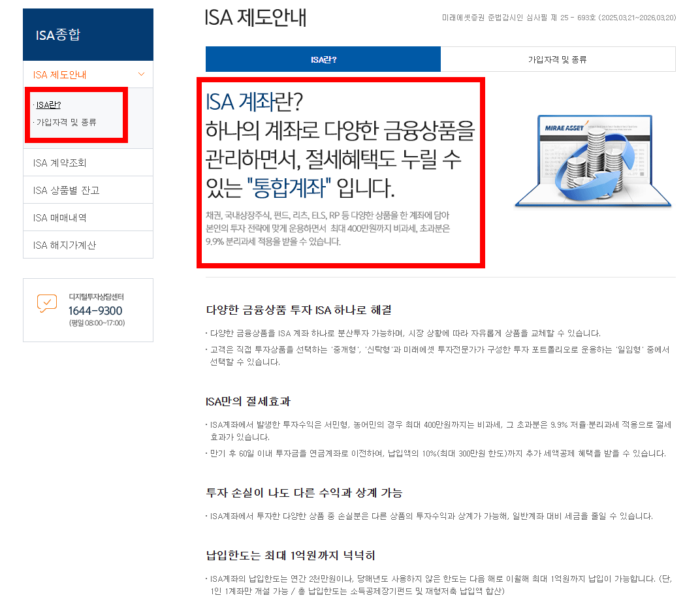
Task: Click the speech bubble consultation icon
Action: 47,303
